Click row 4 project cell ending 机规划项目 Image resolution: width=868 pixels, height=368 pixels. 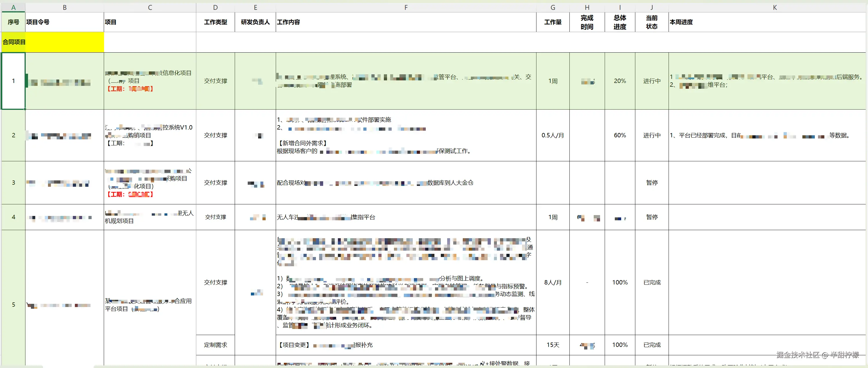pyautogui.click(x=150, y=217)
